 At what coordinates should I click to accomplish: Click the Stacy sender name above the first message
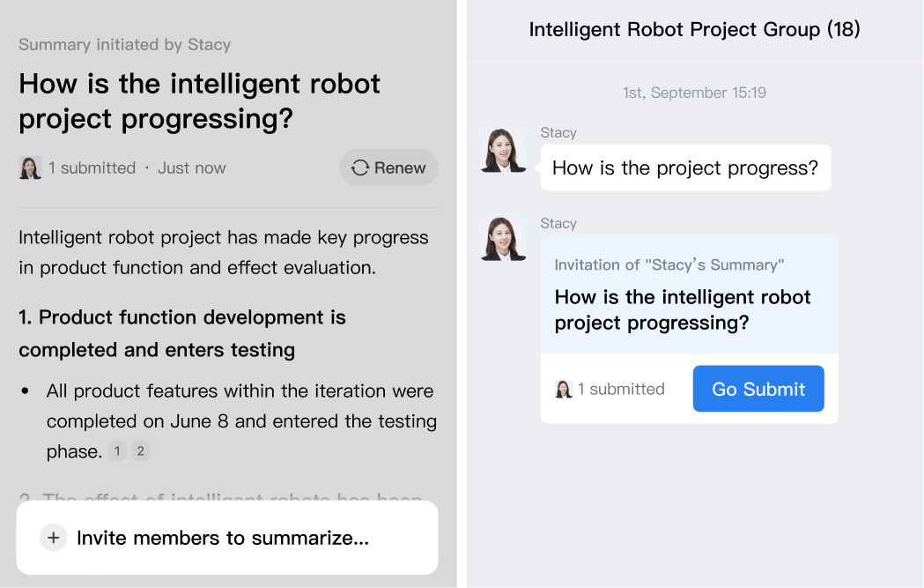pyautogui.click(x=558, y=132)
